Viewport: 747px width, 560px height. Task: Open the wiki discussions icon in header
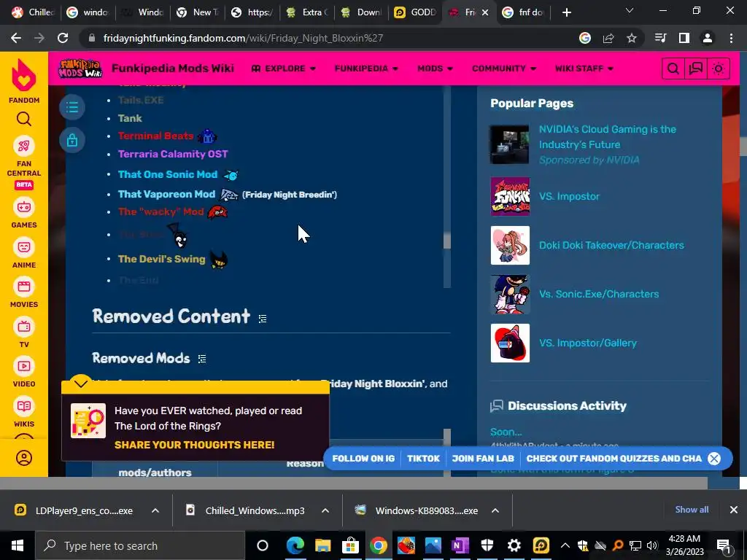point(695,69)
